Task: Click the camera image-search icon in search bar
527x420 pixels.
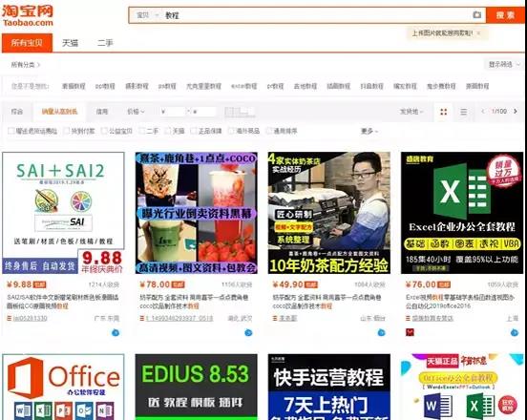Action: click(476, 14)
